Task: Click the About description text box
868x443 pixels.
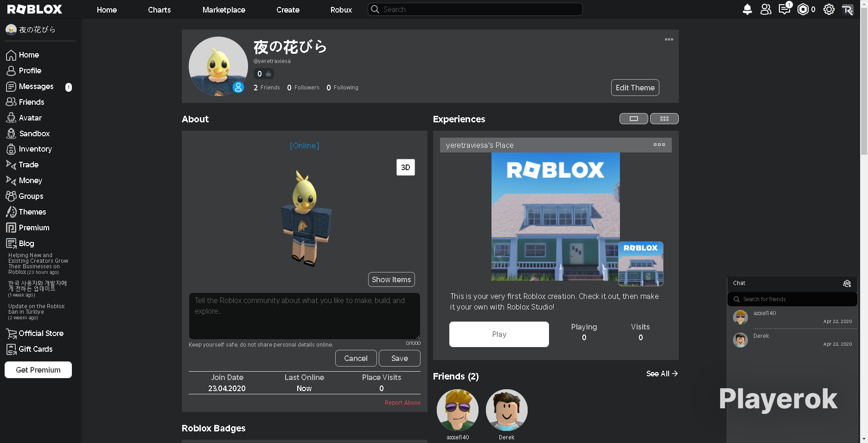Action: pos(304,316)
